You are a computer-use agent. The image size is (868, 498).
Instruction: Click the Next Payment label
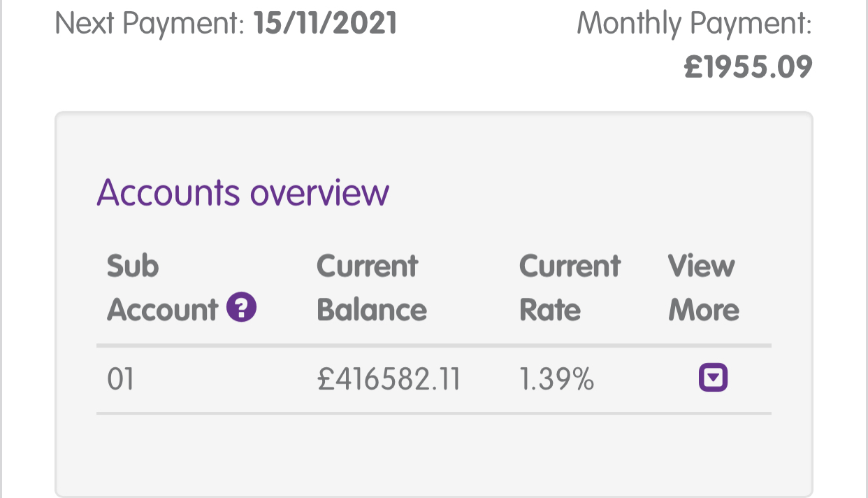pyautogui.click(x=150, y=24)
